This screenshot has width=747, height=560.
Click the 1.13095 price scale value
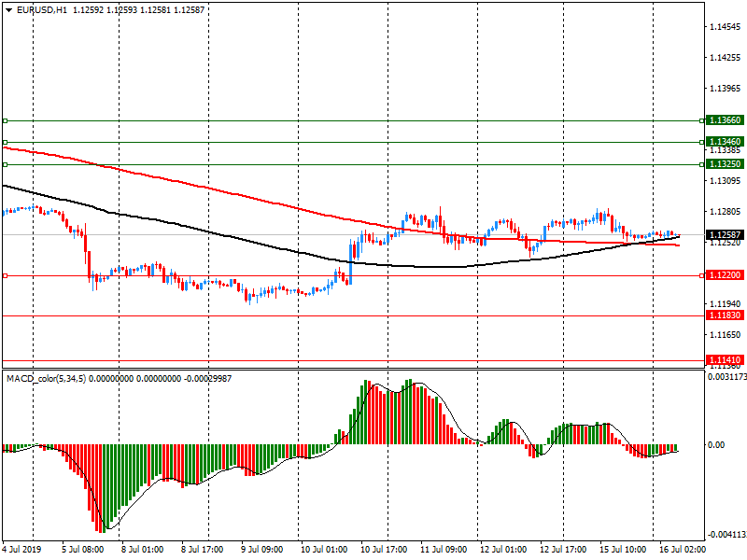click(726, 180)
